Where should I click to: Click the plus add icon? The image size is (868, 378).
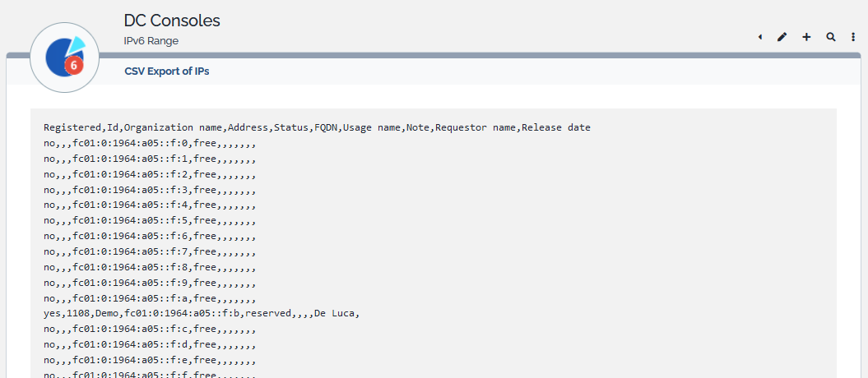(806, 37)
